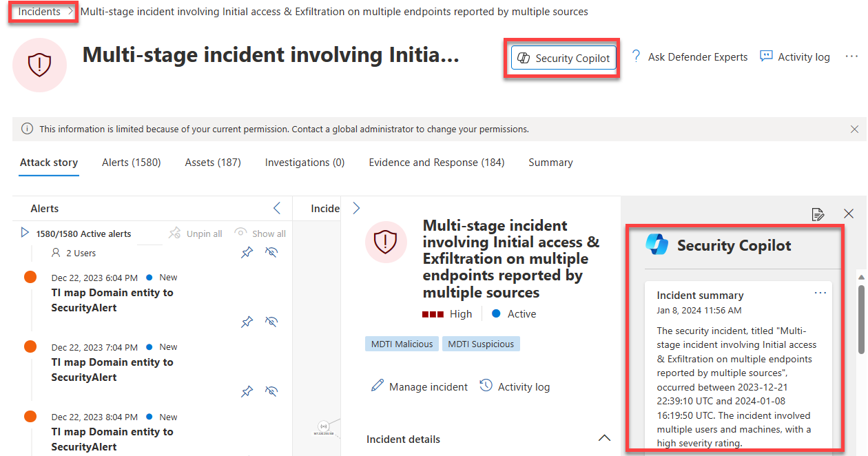Screen dimensions: 868x456
Task: Click the Manage incident pencil link
Action: pyautogui.click(x=419, y=386)
